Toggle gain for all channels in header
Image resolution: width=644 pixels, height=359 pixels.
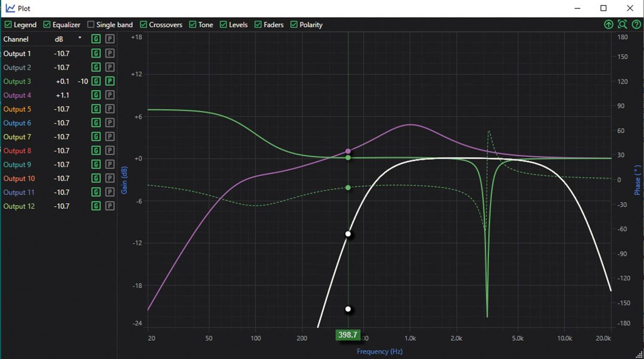96,39
